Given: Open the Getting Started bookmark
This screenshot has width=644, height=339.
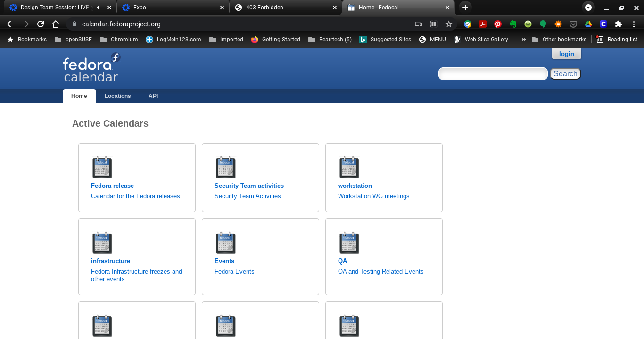Looking at the screenshot, I should (276, 40).
